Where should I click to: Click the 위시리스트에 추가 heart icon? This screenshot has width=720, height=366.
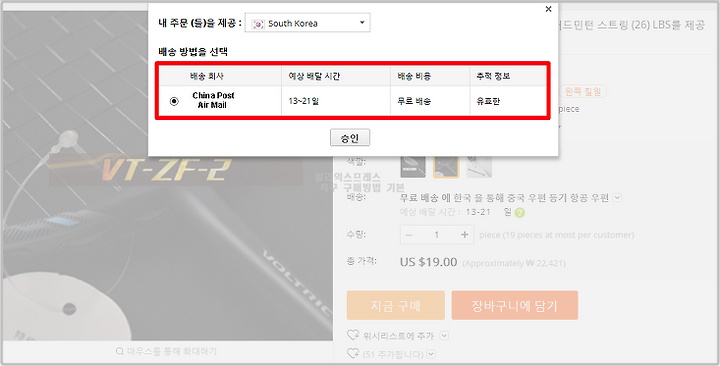(x=353, y=335)
